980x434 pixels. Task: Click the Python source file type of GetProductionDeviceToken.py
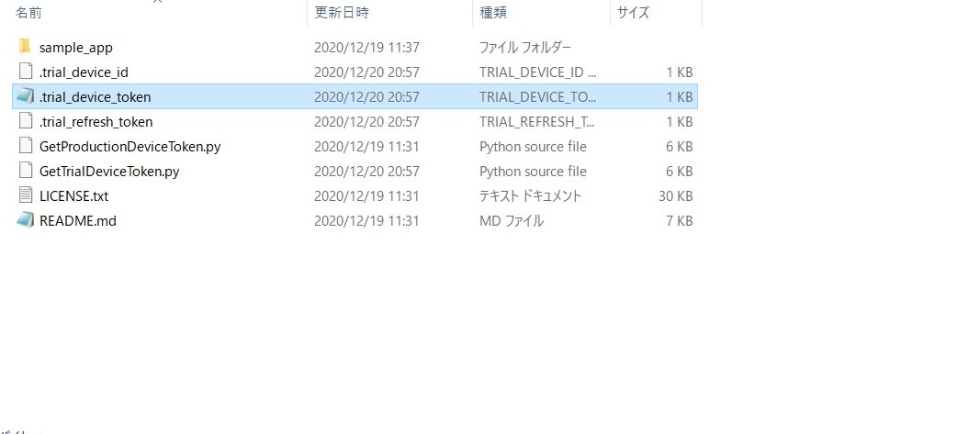coord(533,147)
